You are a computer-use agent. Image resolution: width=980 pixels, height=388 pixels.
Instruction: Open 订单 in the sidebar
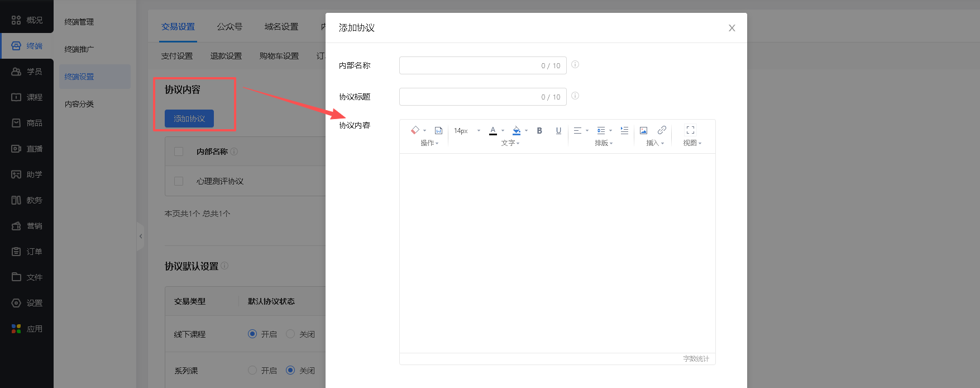click(x=27, y=252)
